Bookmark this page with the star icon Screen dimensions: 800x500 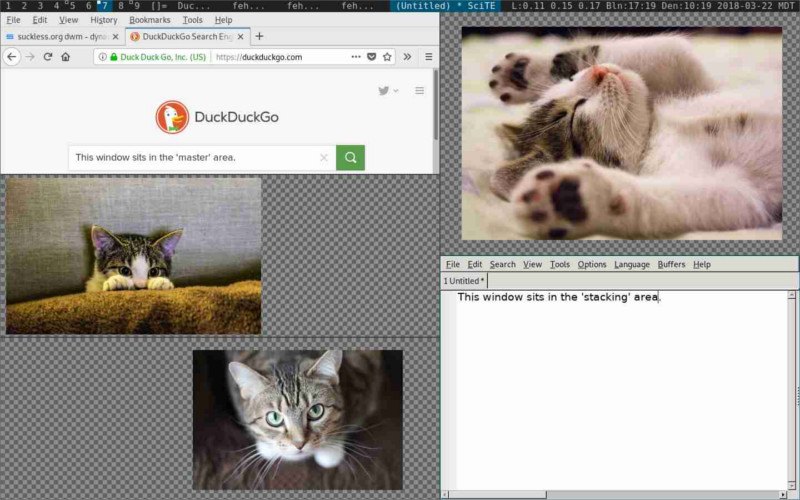[387, 57]
